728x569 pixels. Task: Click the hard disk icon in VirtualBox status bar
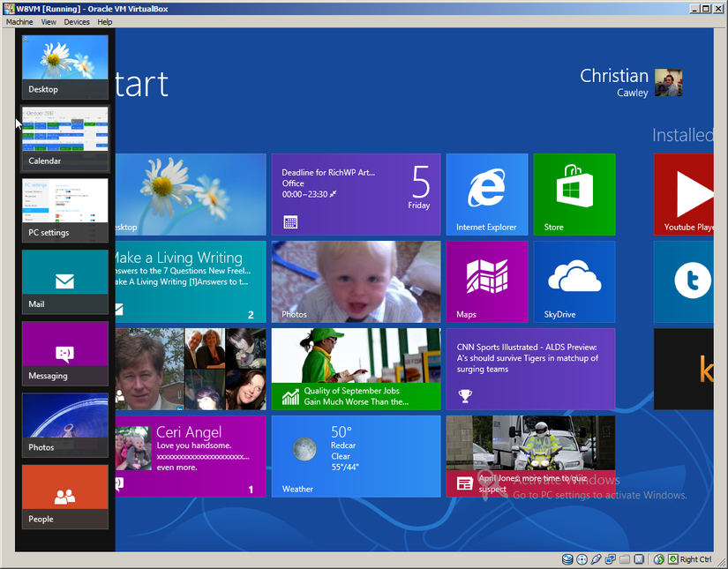click(567, 559)
